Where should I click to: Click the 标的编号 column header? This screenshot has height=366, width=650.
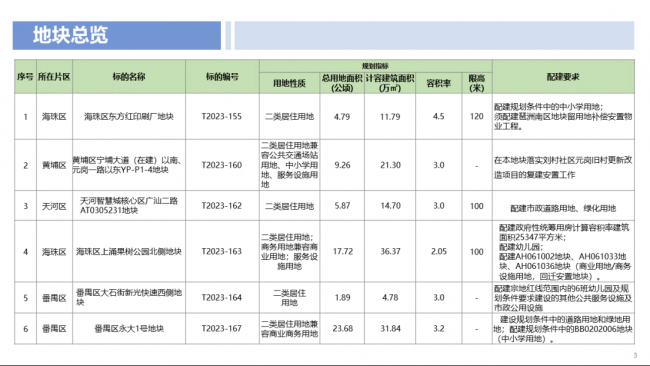point(222,77)
